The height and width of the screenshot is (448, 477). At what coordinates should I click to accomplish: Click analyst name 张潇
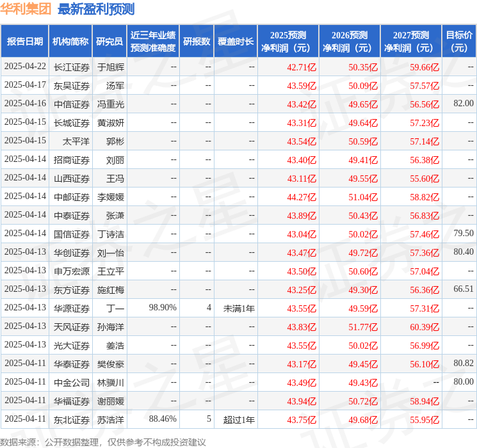coord(115,216)
